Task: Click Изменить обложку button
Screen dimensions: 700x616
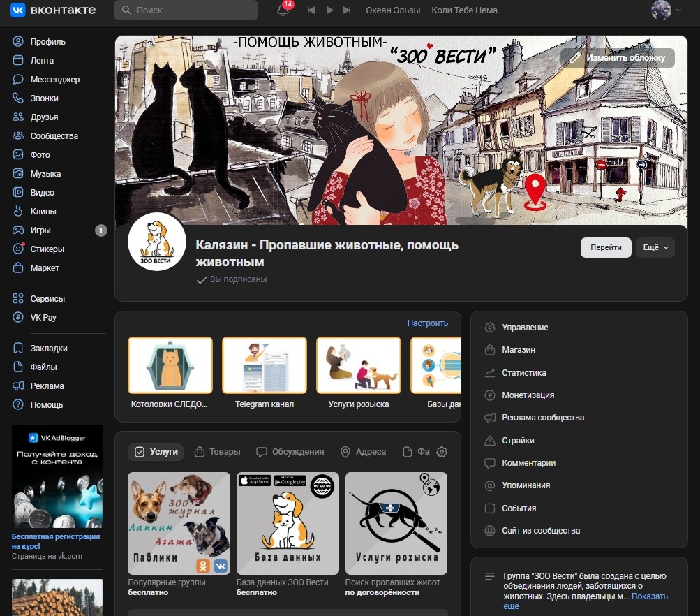Action: 618,58
